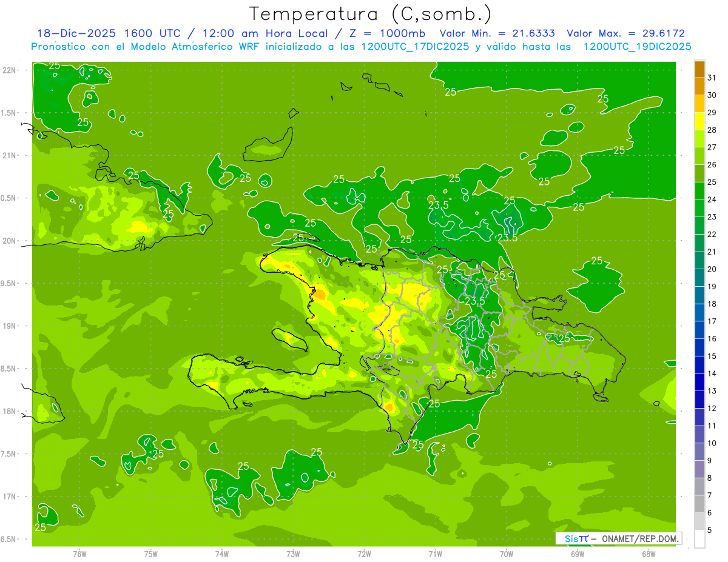Click the "Z = 1000mb" level text
This screenshot has height=562, width=728.
click(388, 33)
